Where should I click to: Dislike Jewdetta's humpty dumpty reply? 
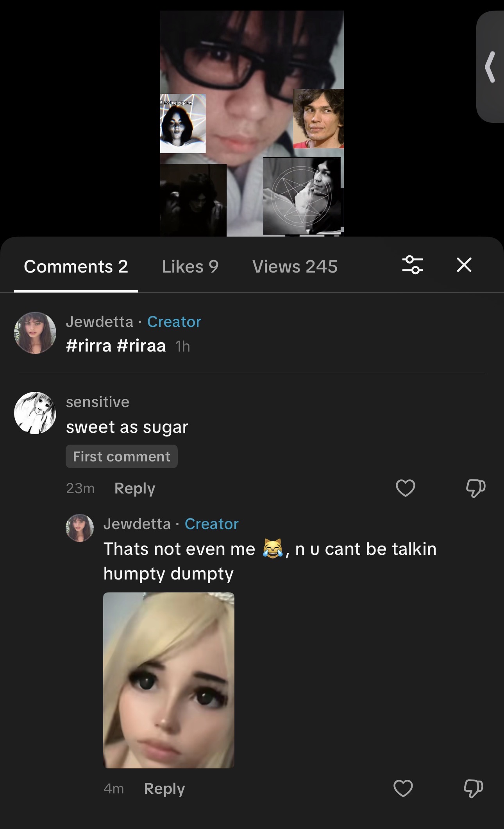[474, 788]
